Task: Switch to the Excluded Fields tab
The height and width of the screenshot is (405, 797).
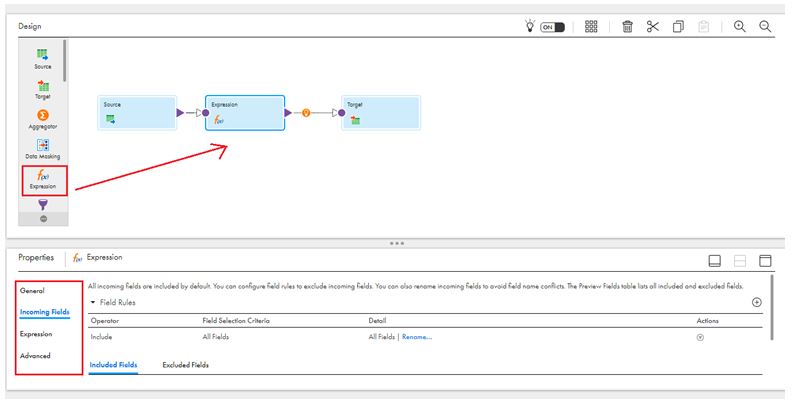Action: [x=186, y=365]
